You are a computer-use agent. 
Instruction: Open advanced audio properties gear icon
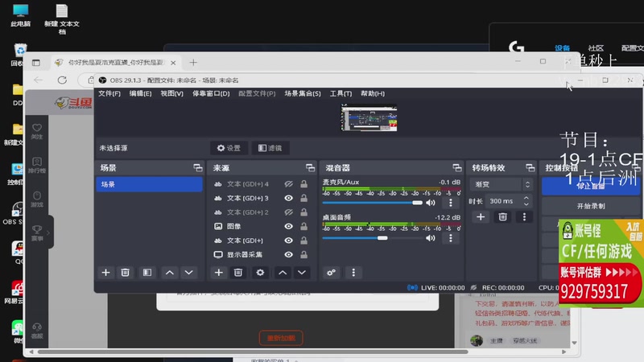click(332, 273)
